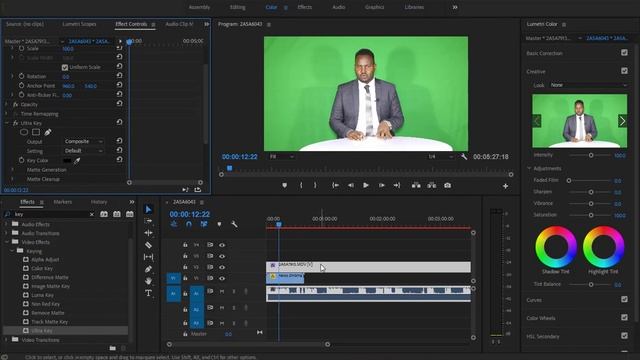Screen dimensions: 640x360
Task: Click Extract button in program monitor
Action: [431, 185]
